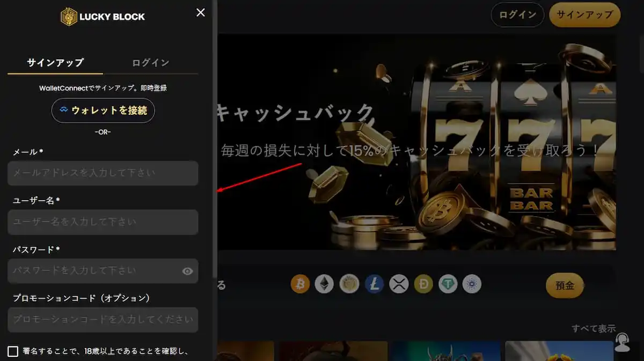Click the Cardano coin icon

472,284
